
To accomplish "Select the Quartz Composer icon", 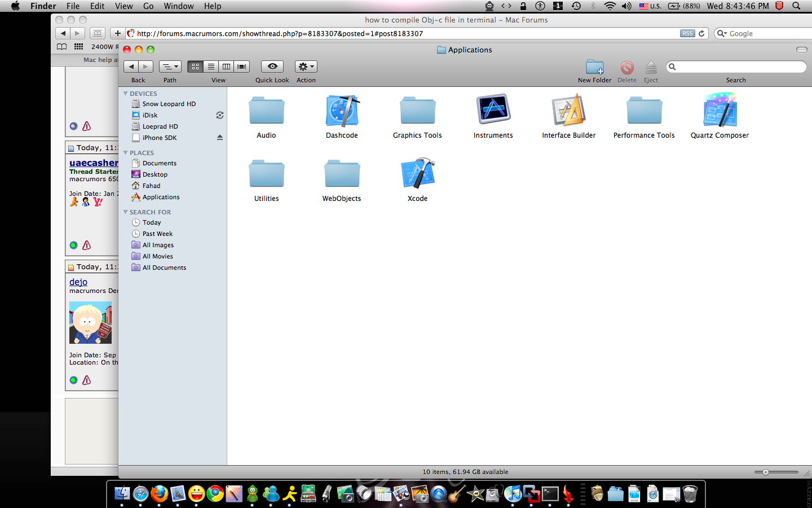I will (x=720, y=111).
